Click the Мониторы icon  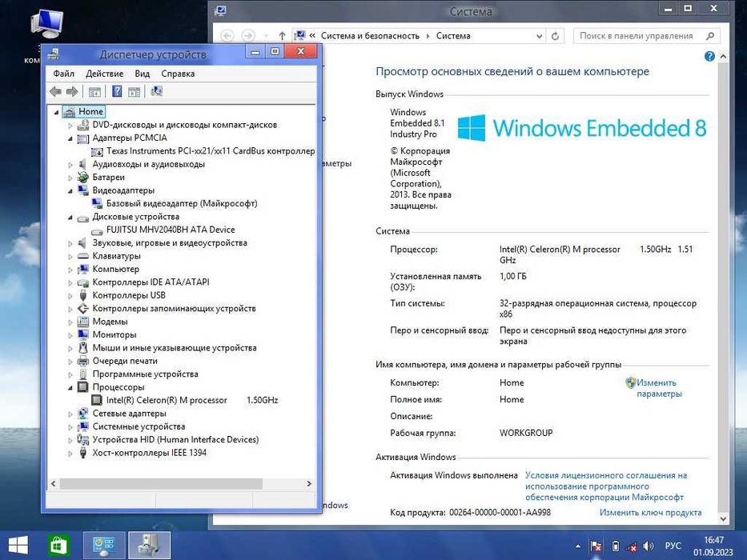(83, 334)
